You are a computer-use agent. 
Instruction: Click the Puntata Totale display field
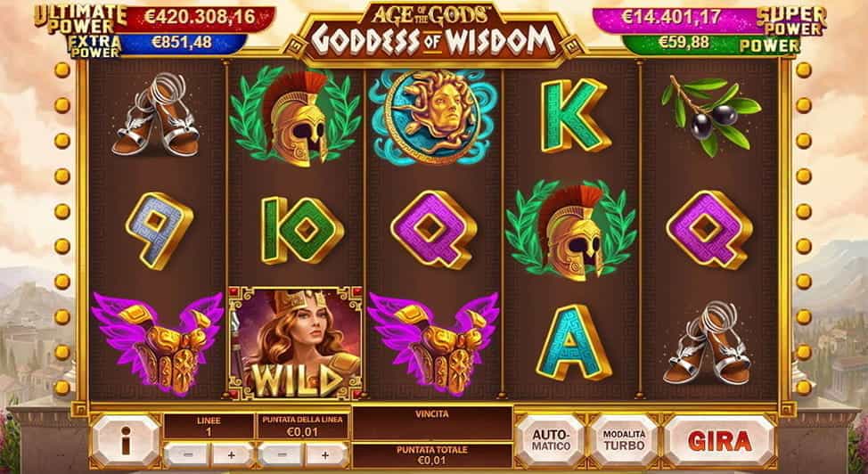pos(432,455)
